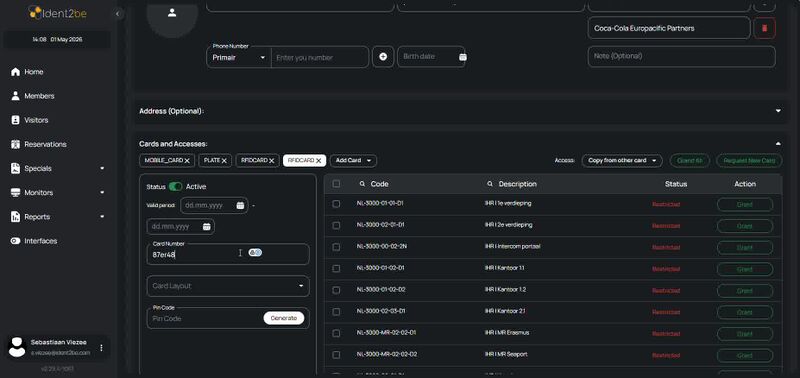
Task: Collapse the Cards and Accesses section
Action: (x=778, y=144)
